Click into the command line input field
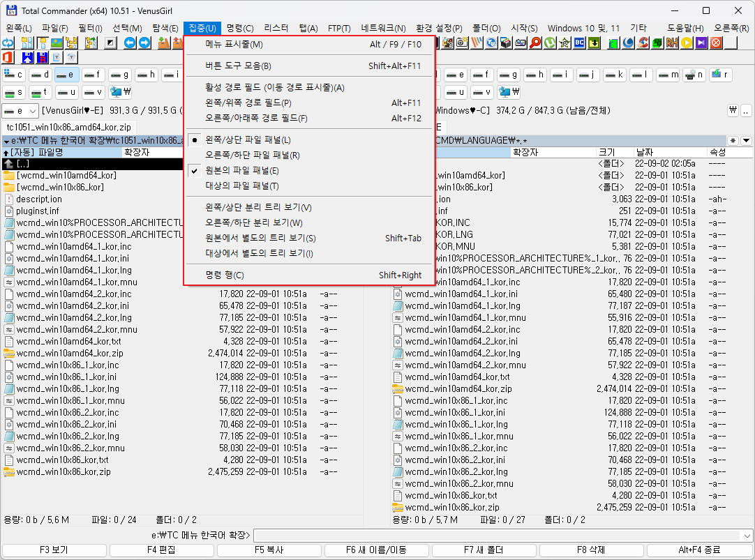The width and height of the screenshot is (755, 560). coord(498,536)
